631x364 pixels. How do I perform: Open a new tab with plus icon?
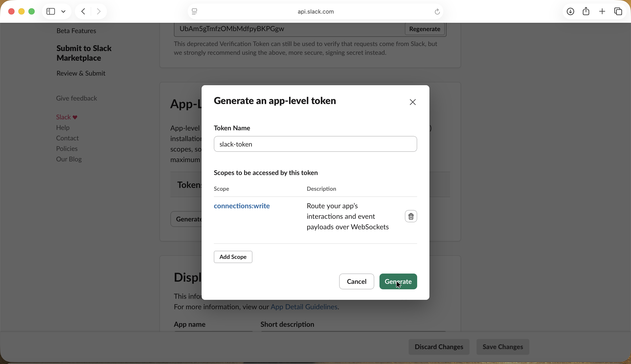point(602,12)
